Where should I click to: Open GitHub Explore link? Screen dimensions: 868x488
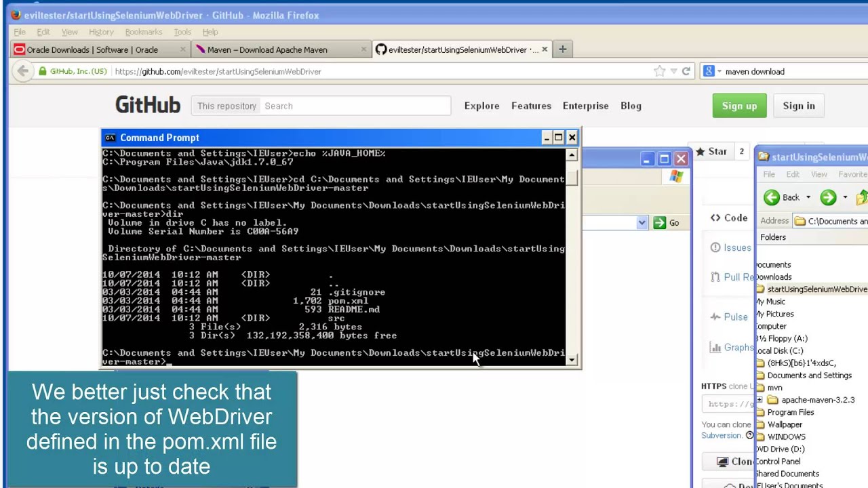point(481,106)
